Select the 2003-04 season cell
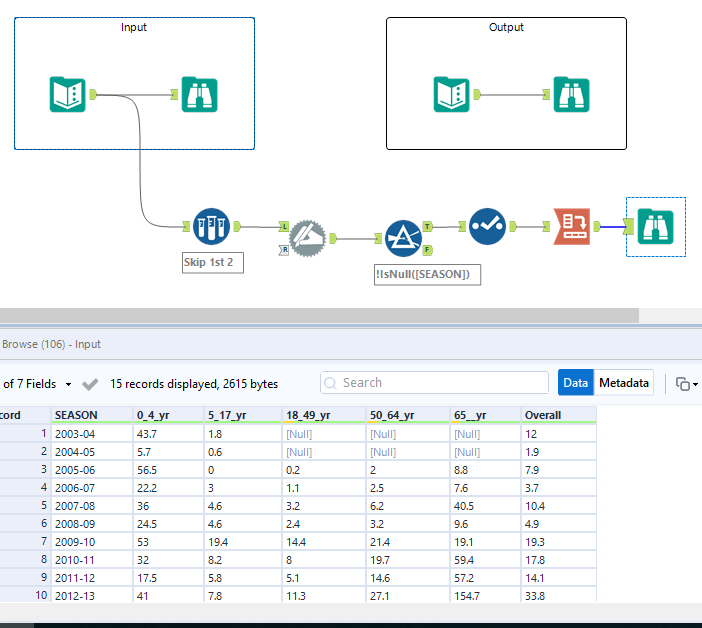The width and height of the screenshot is (702, 628). pyautogui.click(x=92, y=434)
